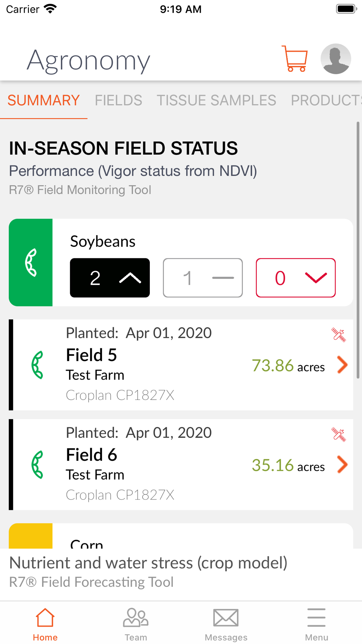Image resolution: width=362 pixels, height=644 pixels.
Task: Tap the green Soybeans crop icon
Action: [31, 263]
